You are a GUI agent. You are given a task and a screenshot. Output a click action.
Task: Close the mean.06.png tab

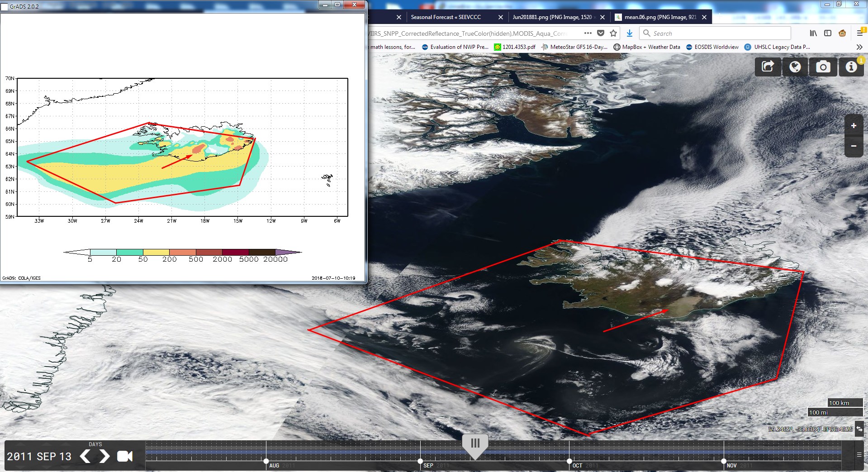(704, 17)
